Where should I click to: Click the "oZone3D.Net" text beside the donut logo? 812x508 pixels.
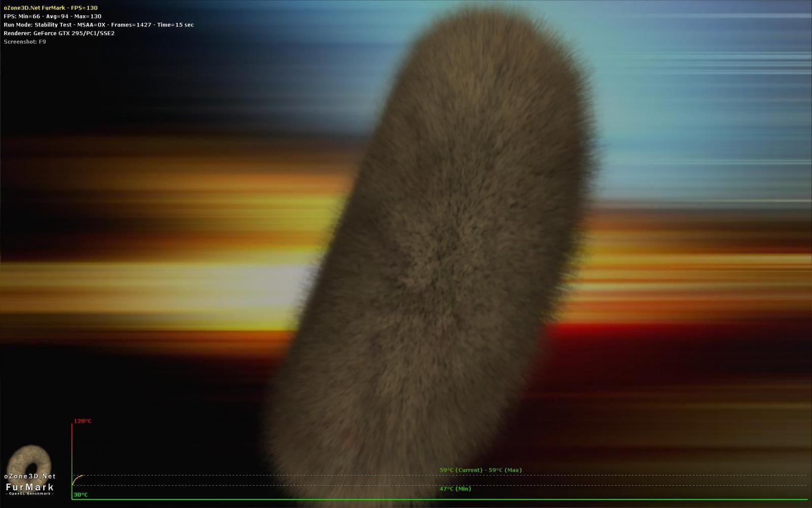pyautogui.click(x=30, y=477)
